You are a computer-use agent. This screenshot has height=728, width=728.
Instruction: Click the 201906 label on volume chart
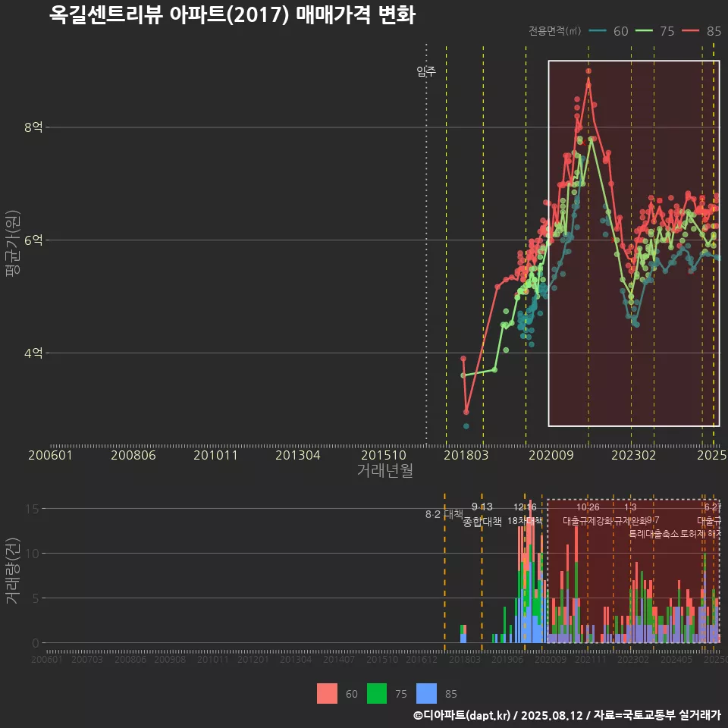click(507, 659)
